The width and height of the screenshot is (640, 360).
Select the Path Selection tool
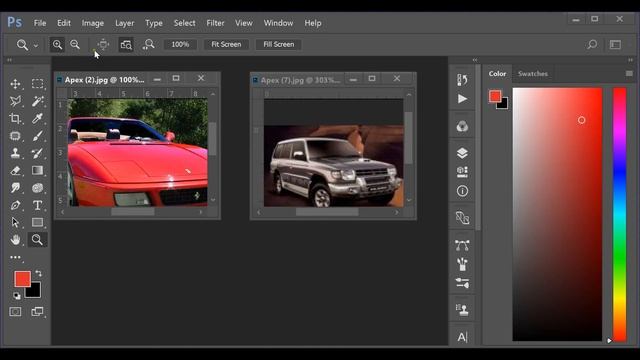(16, 222)
